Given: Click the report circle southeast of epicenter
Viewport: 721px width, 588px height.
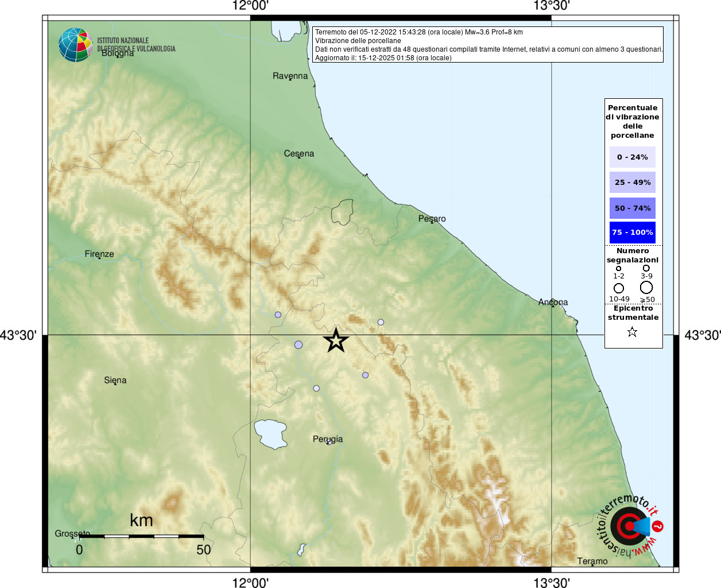Looking at the screenshot, I should pyautogui.click(x=365, y=375).
